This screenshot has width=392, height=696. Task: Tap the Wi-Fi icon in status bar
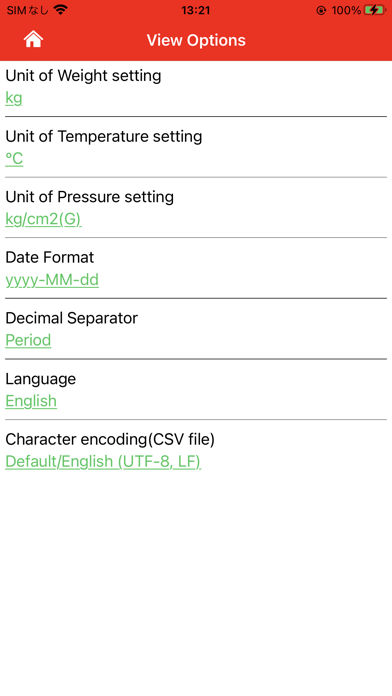[x=60, y=10]
